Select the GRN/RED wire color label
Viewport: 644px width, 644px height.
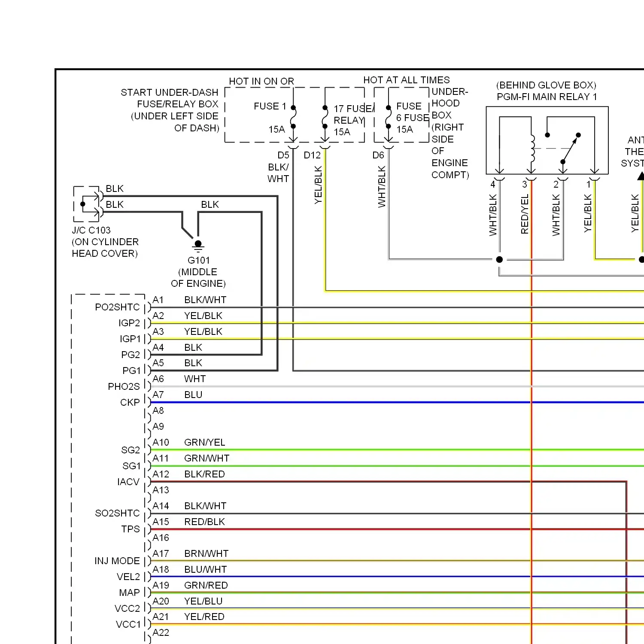206,585
